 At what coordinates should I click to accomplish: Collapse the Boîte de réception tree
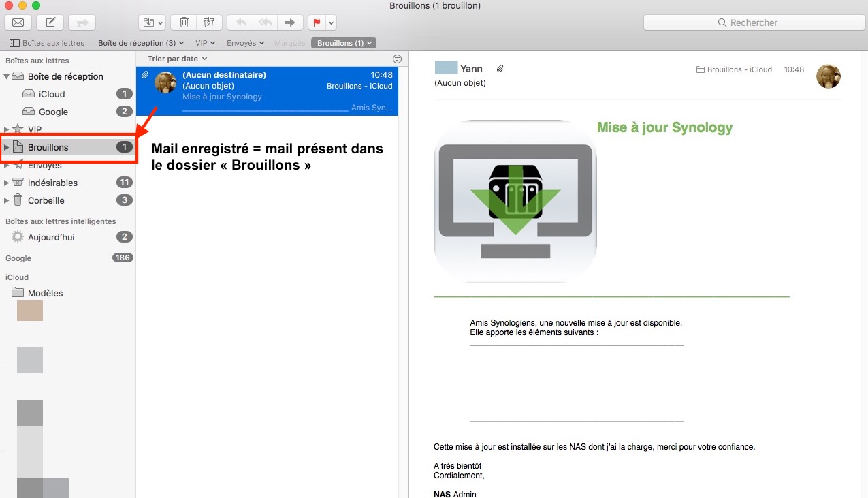[7, 76]
